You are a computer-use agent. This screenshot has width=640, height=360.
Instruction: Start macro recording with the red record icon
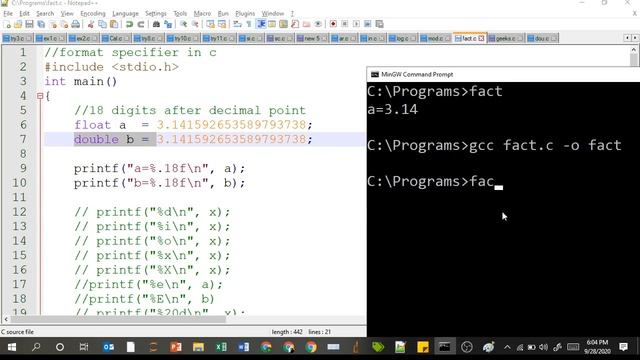pyautogui.click(x=333, y=24)
